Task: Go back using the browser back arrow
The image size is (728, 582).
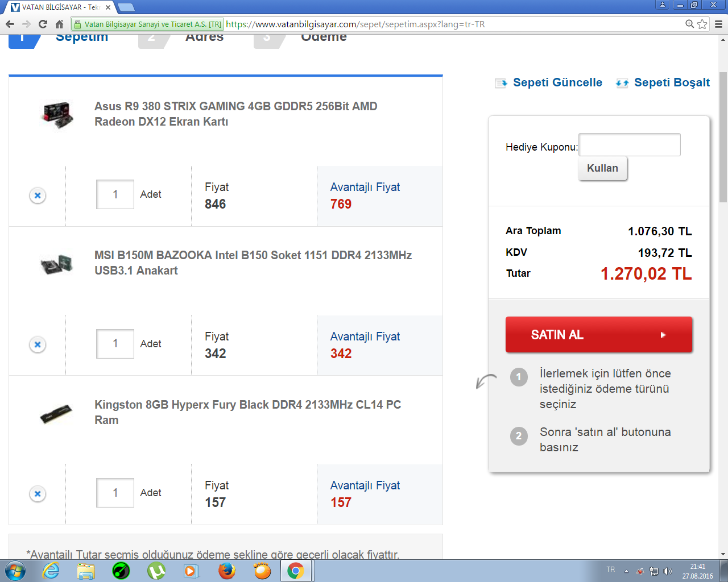Action: [x=10, y=24]
